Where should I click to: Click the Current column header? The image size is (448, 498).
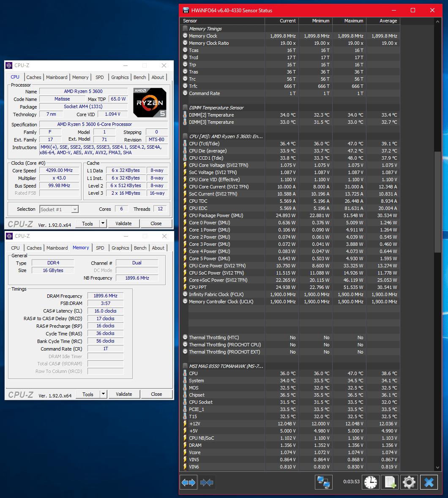281,21
